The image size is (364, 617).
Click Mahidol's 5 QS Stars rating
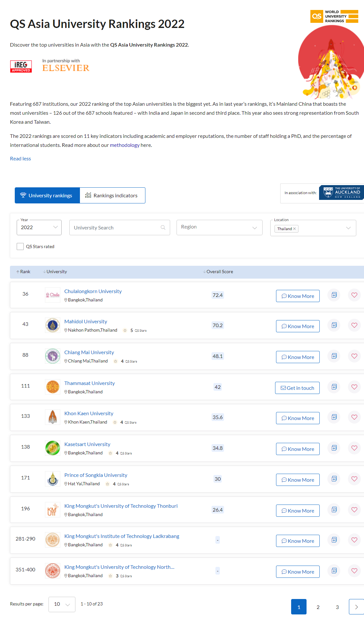coord(135,330)
